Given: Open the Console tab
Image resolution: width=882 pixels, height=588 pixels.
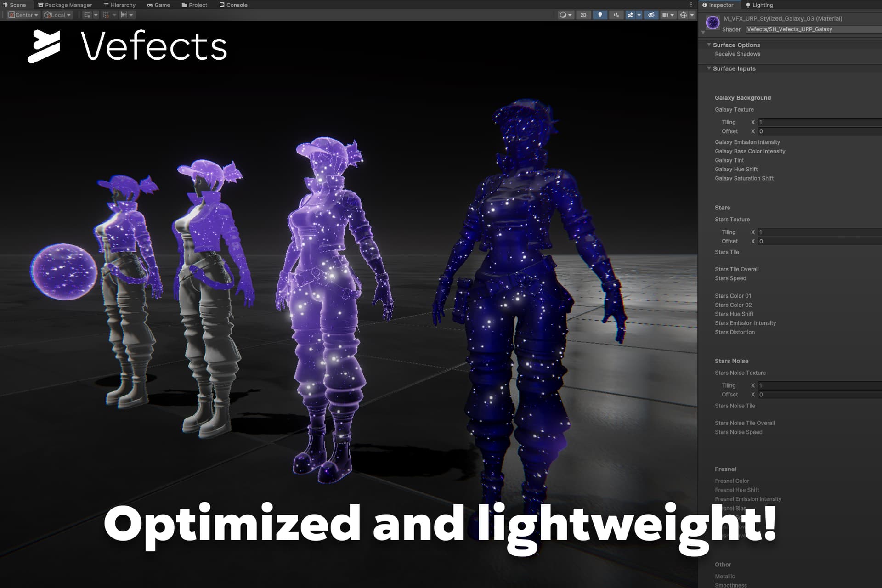Looking at the screenshot, I should 233,5.
